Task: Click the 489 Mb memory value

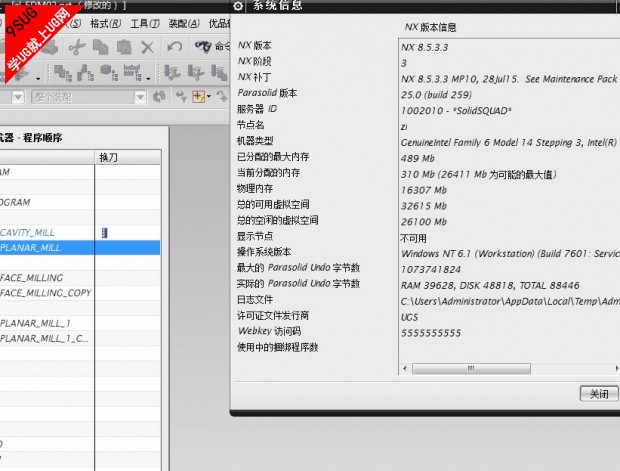Action: pos(418,158)
